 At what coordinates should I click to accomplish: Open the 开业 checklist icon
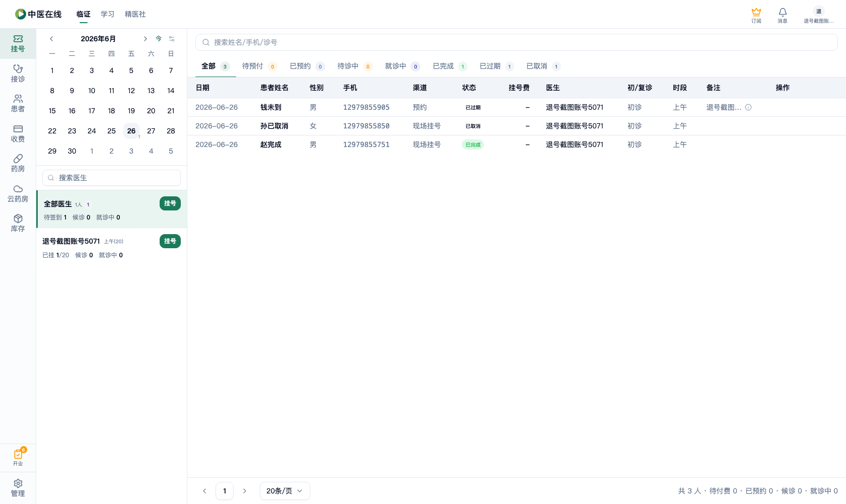click(x=18, y=457)
